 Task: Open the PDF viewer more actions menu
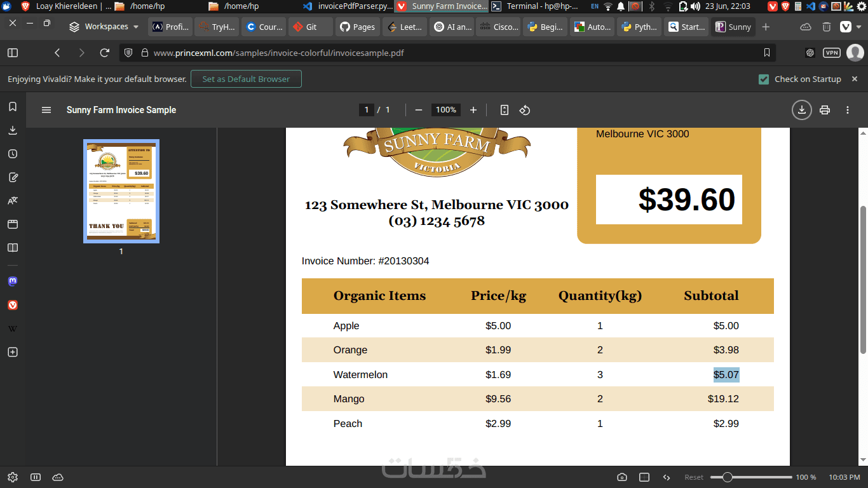pyautogui.click(x=848, y=110)
